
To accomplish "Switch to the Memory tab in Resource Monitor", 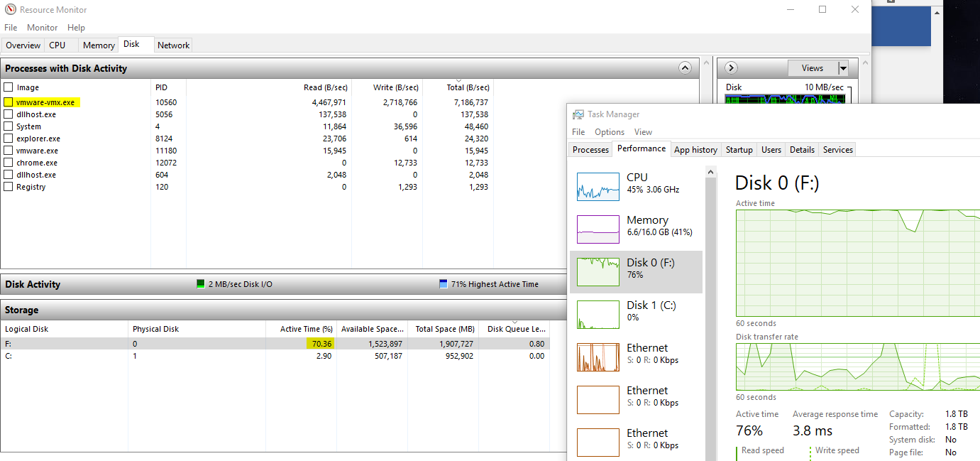I will click(99, 45).
